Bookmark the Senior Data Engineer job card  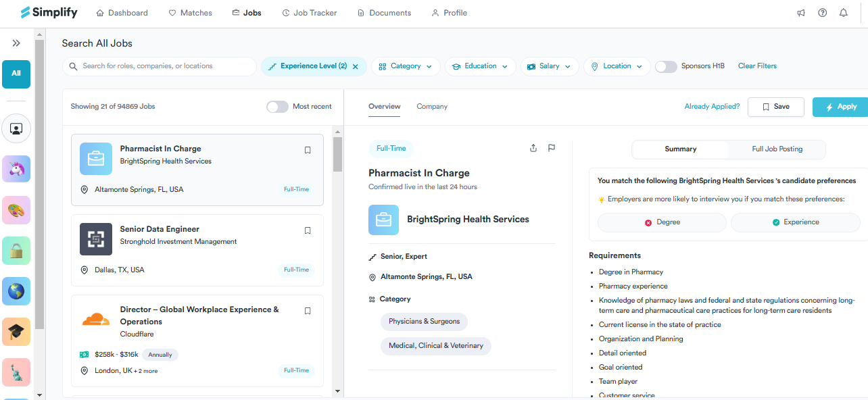[x=308, y=230]
